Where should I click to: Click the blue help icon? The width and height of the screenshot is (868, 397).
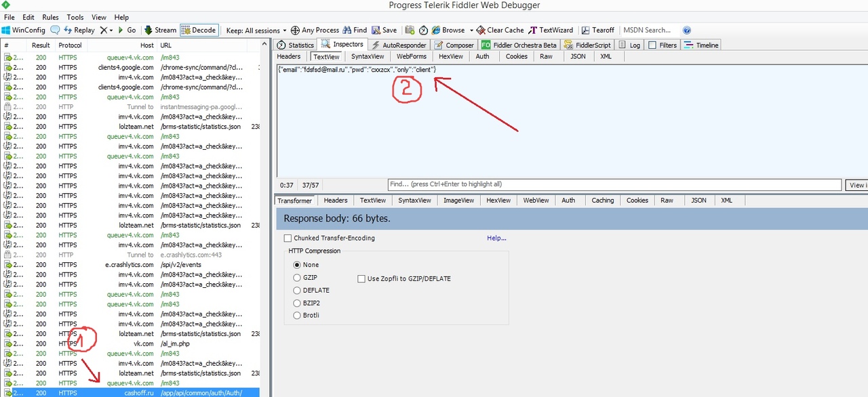[687, 30]
